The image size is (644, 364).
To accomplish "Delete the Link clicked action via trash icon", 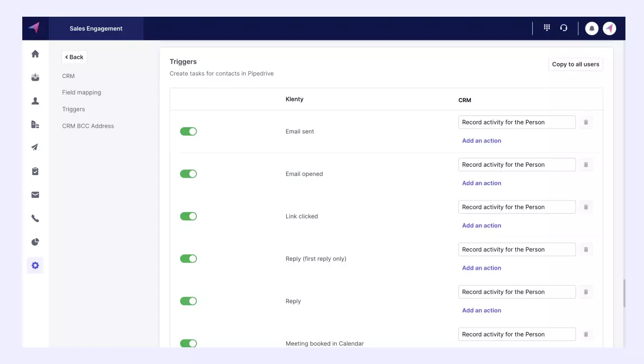I will click(x=586, y=207).
